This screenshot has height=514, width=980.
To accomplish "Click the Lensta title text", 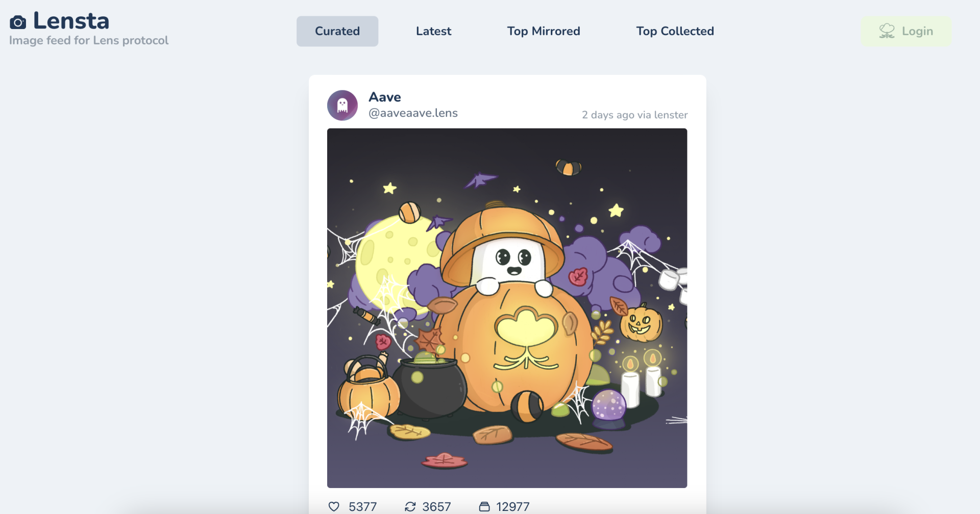I will pos(71,21).
